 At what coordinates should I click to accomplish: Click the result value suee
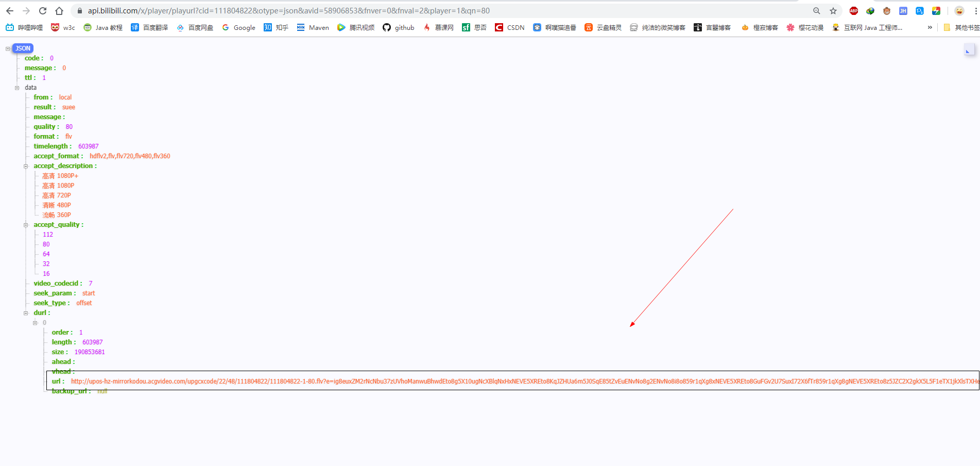[68, 107]
